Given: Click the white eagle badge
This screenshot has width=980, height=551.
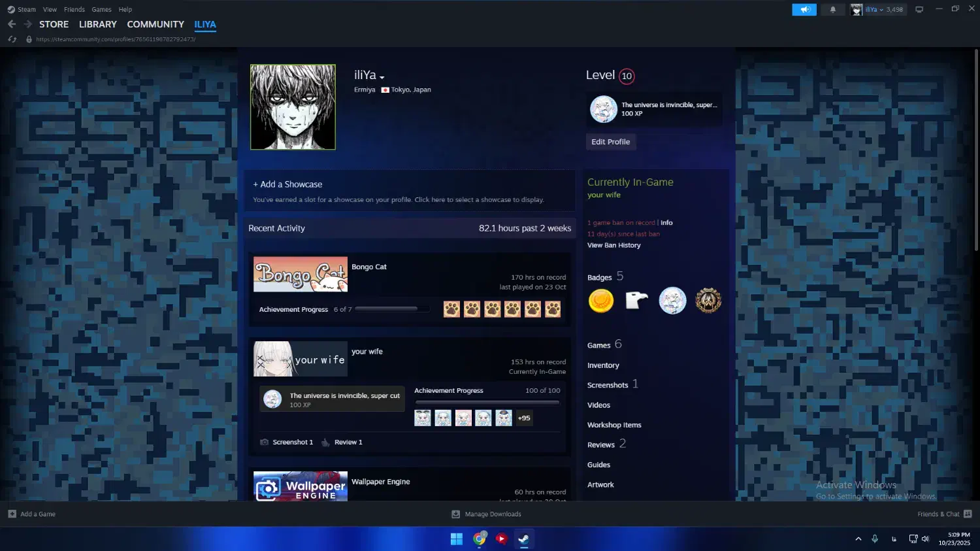Looking at the screenshot, I should pos(636,301).
